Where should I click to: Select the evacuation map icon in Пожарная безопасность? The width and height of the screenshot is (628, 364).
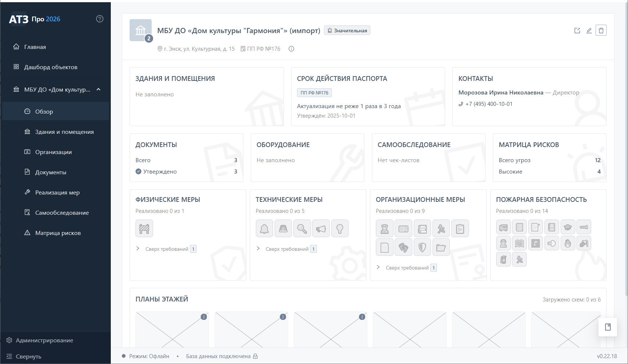(519, 243)
